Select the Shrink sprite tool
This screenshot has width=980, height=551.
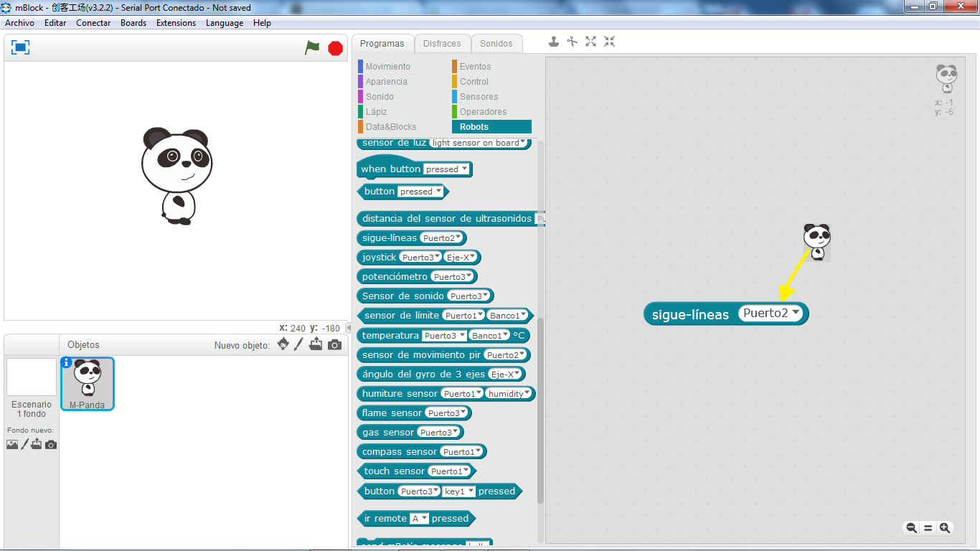609,42
